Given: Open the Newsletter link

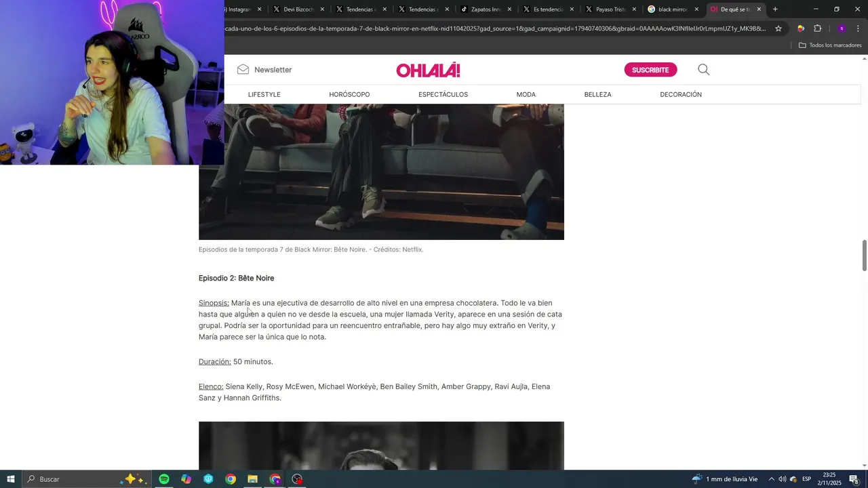Looking at the screenshot, I should point(273,70).
